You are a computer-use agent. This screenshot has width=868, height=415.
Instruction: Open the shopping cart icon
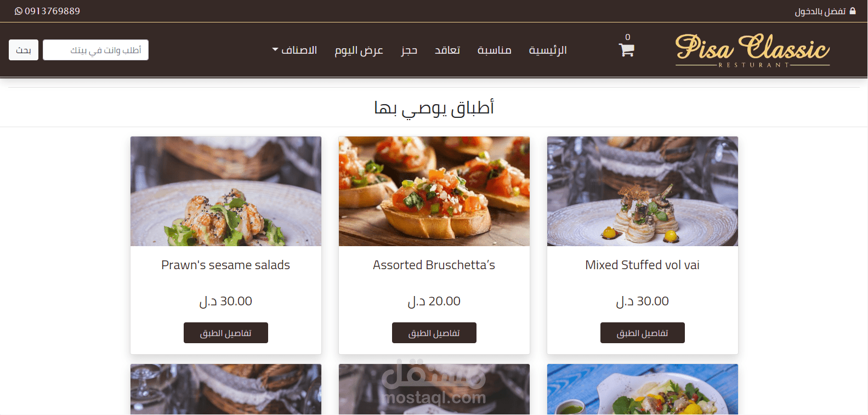click(626, 50)
